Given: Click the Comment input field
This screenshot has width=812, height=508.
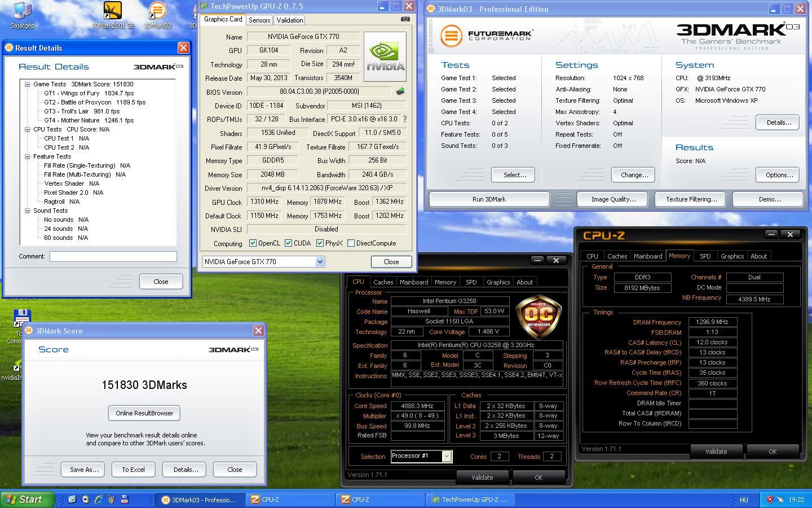Looking at the screenshot, I should [x=113, y=256].
